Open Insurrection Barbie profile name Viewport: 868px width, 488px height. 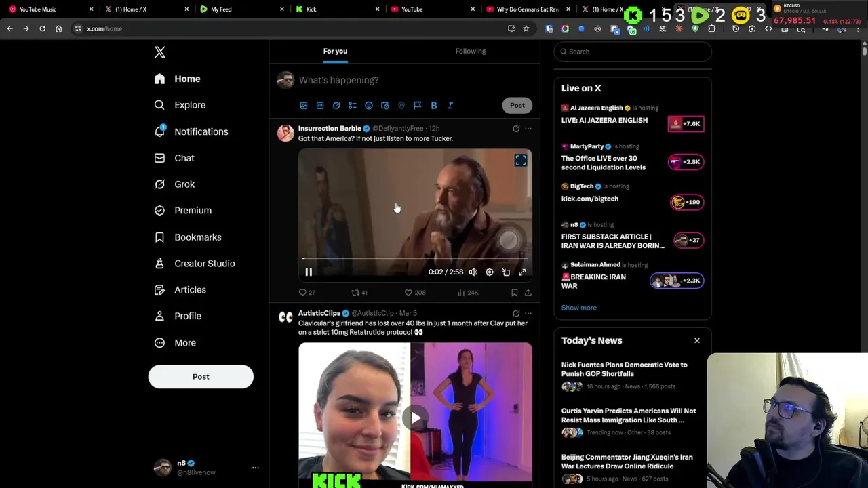[330, 128]
